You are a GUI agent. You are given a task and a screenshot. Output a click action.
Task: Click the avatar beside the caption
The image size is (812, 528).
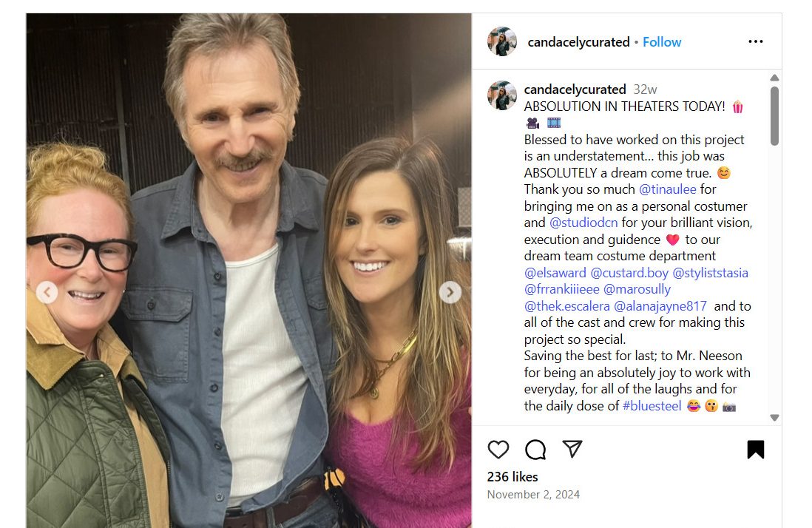(x=502, y=95)
